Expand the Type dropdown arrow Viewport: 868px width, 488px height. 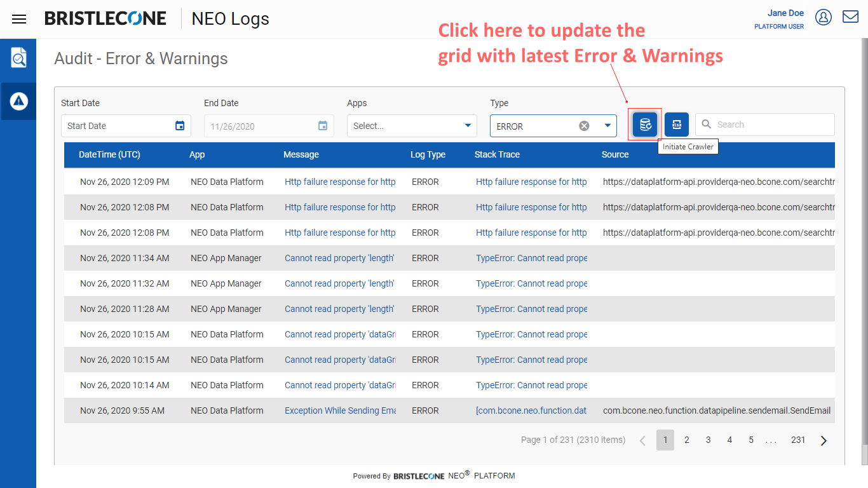[x=607, y=126]
